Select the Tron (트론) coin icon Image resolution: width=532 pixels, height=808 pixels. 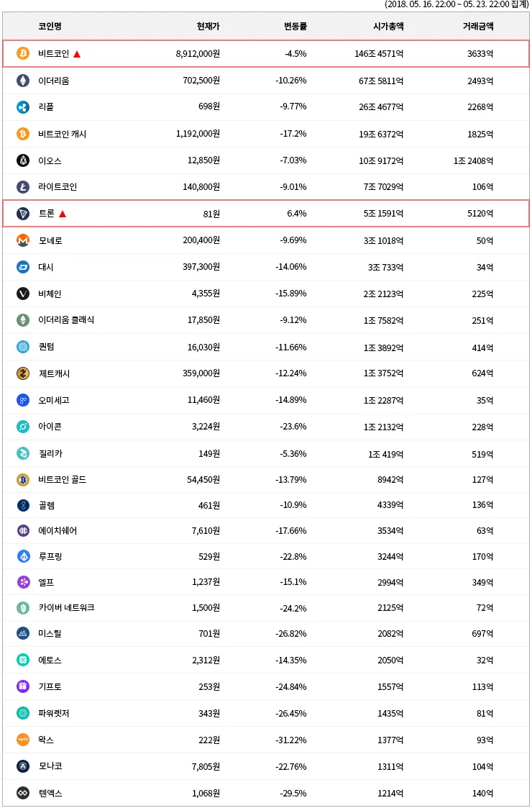(x=23, y=214)
